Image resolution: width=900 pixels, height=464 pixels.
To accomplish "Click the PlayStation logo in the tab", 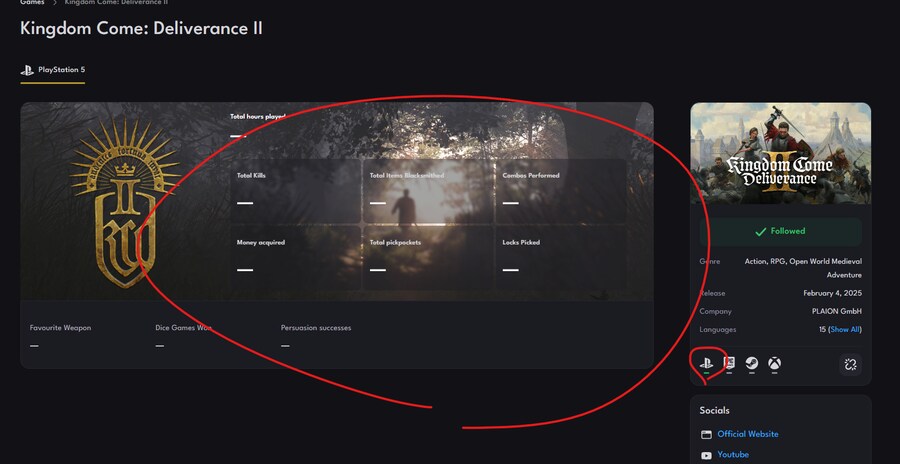I will [x=27, y=70].
